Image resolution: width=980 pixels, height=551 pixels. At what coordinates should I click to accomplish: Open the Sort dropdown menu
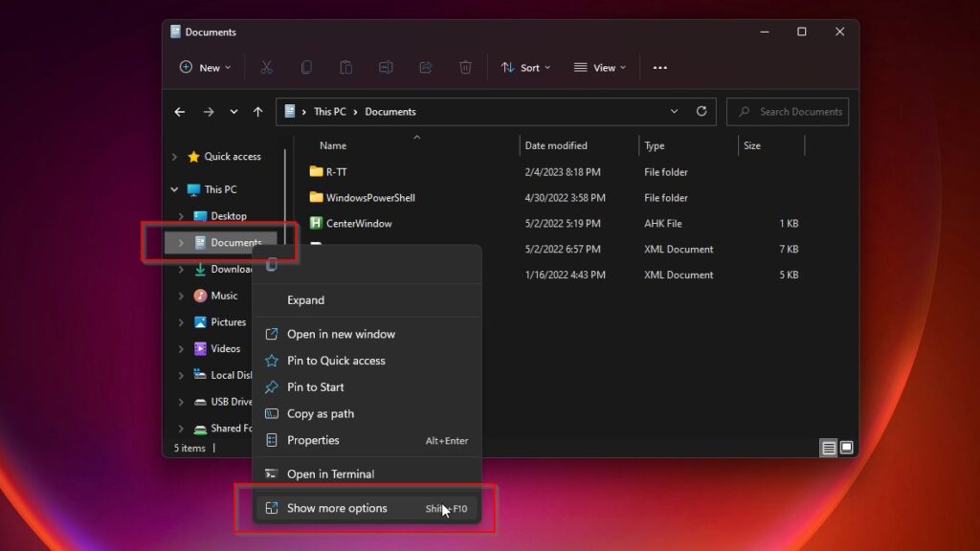pyautogui.click(x=526, y=68)
